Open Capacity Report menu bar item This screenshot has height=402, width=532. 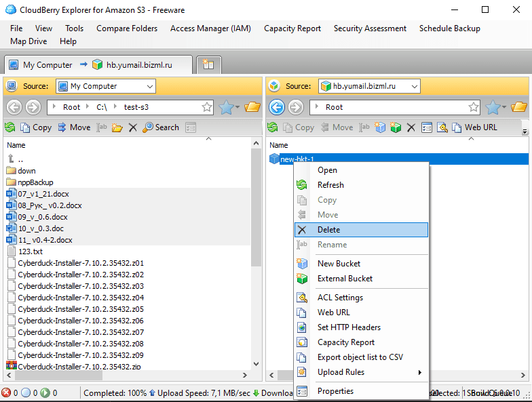point(292,28)
